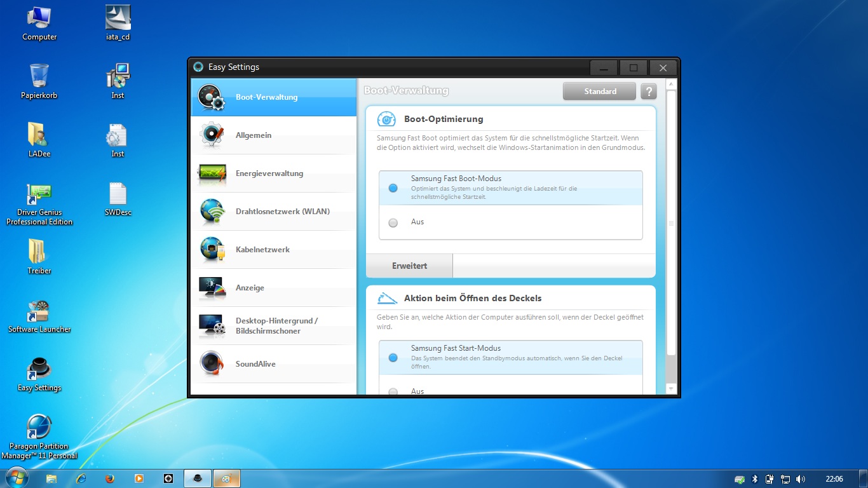Open help with the question mark button
The image size is (868, 488).
click(x=648, y=91)
